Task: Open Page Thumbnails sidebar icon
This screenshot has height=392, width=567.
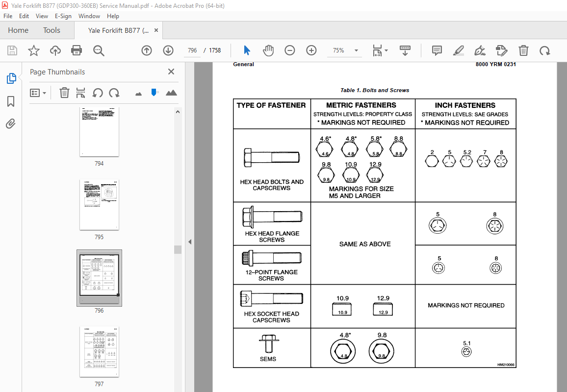Action: (11, 78)
